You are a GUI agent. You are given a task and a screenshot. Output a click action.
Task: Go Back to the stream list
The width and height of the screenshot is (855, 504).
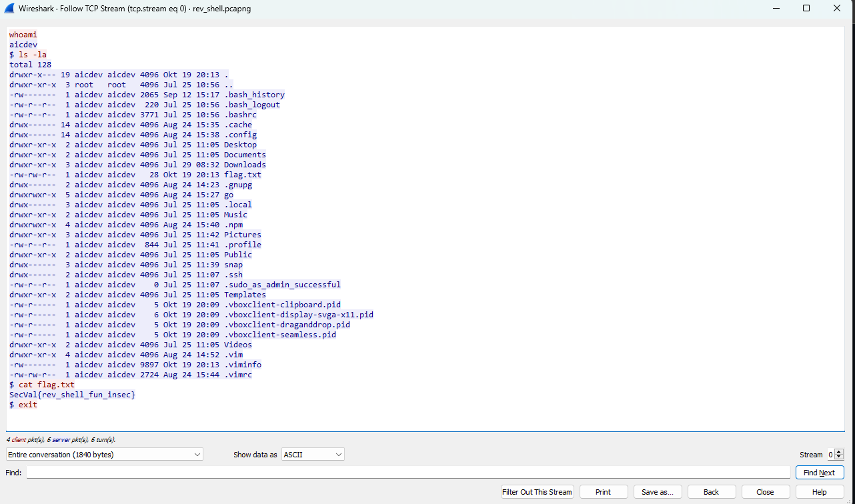tap(712, 491)
